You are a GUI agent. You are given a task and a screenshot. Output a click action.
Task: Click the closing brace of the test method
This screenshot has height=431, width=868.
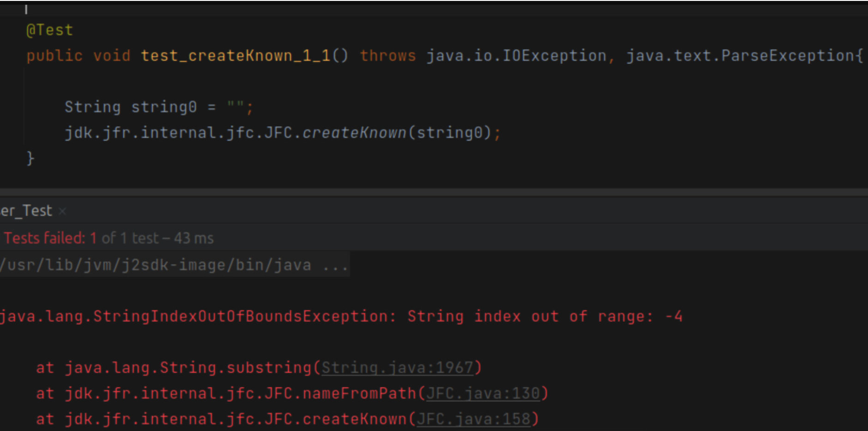point(30,158)
